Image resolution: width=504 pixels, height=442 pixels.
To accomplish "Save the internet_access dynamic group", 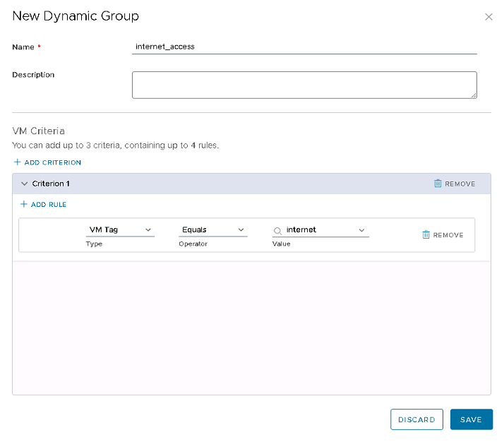I will (471, 419).
